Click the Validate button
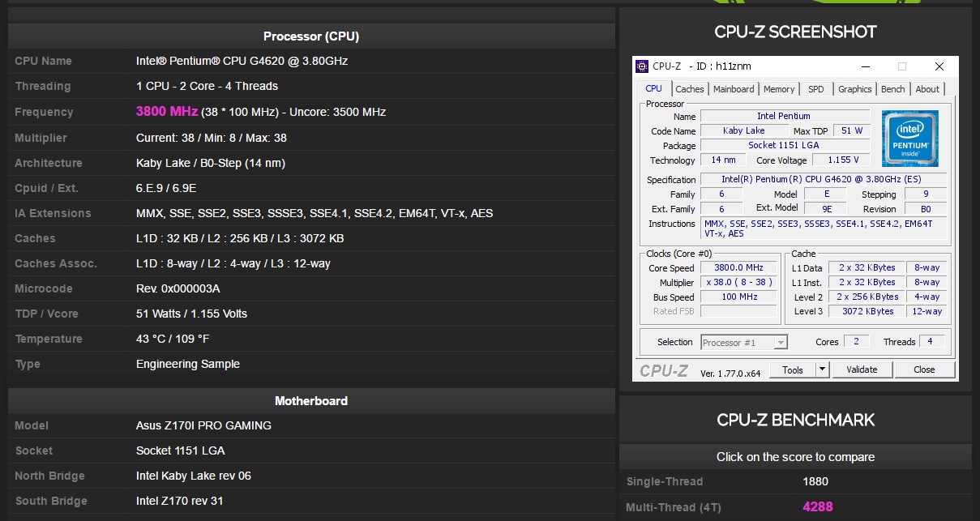This screenshot has height=521, width=980. pyautogui.click(x=862, y=369)
